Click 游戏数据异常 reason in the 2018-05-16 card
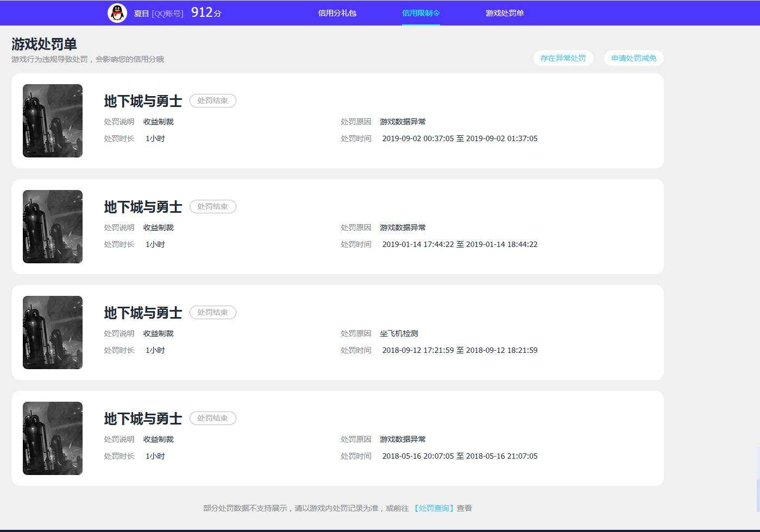The image size is (760, 532). [x=403, y=439]
